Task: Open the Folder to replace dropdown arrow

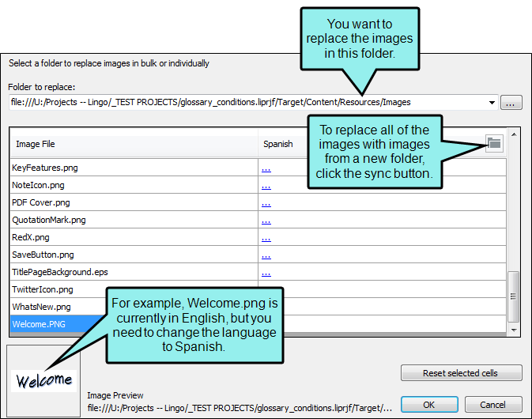Action: click(x=492, y=103)
